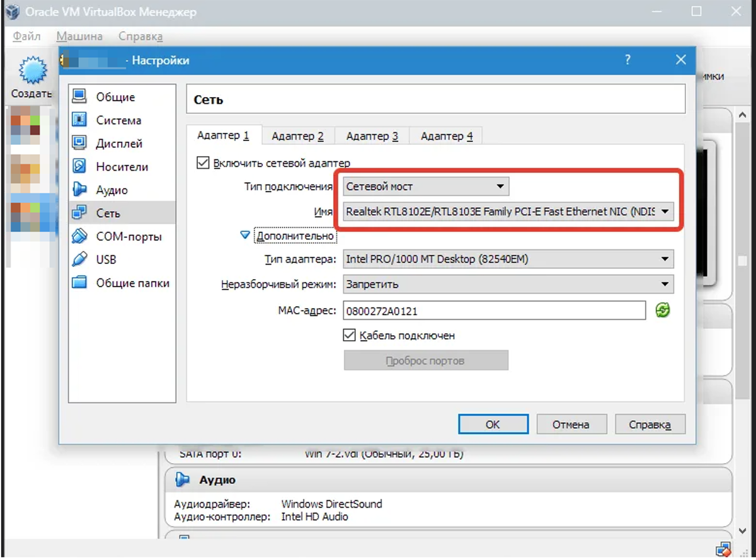Open the Сеть settings category
Viewport: 756px width, 560px height.
click(122, 213)
